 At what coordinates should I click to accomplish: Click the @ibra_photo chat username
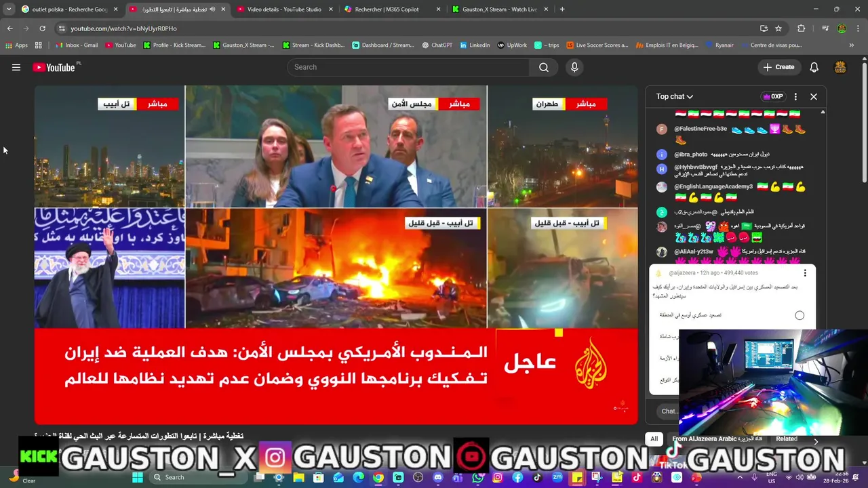point(691,155)
